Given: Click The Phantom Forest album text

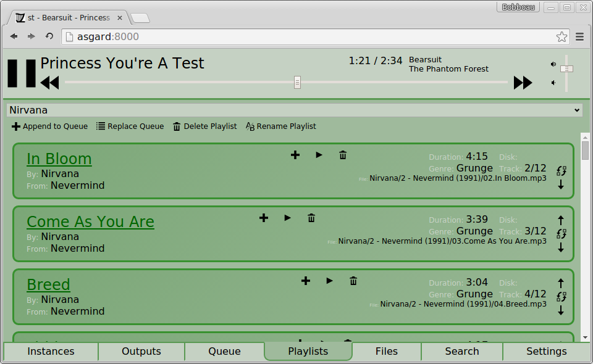Looking at the screenshot, I should click(x=448, y=69).
